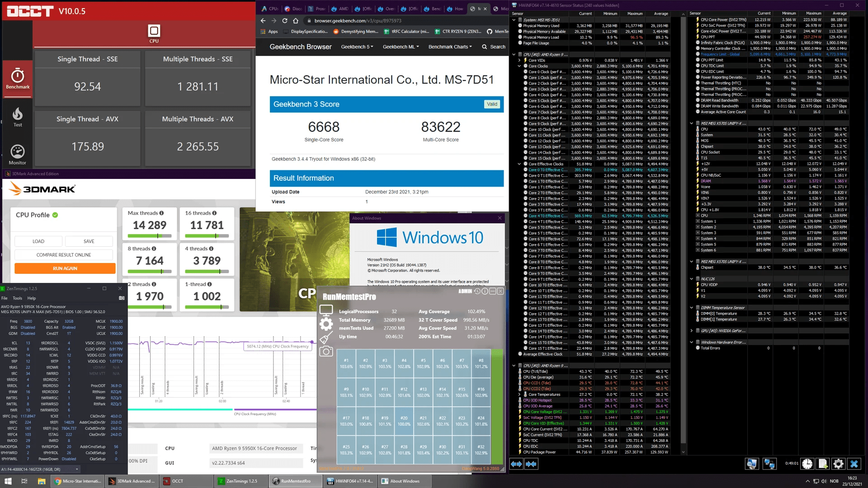The width and height of the screenshot is (868, 488).
Task: Take RunMemtestPro screenshot with camera icon
Action: (x=326, y=352)
